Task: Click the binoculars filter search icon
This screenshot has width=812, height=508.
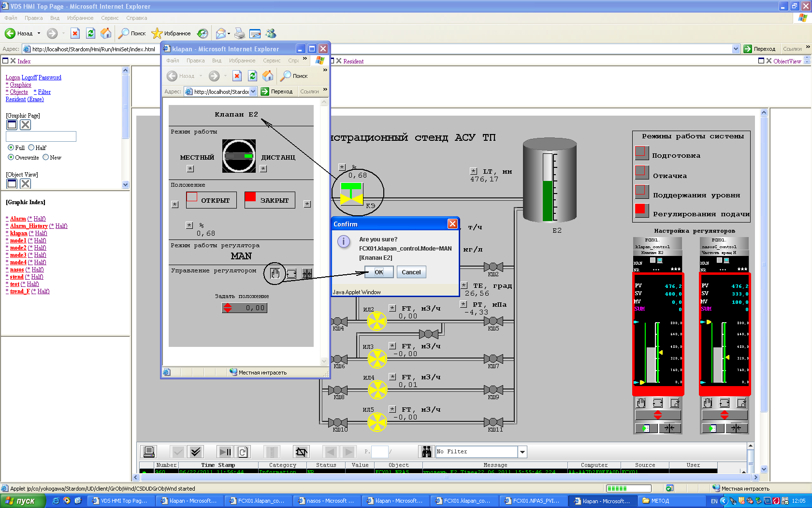Action: pos(426,452)
